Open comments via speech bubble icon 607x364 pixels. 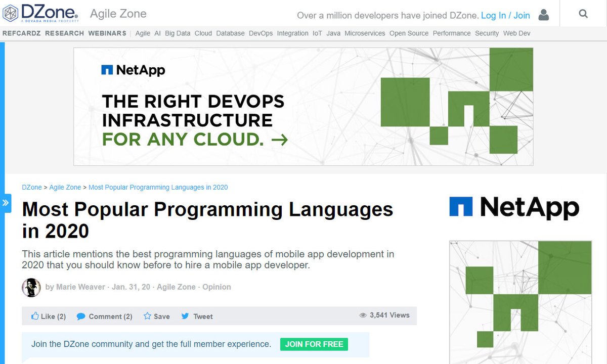(81, 316)
